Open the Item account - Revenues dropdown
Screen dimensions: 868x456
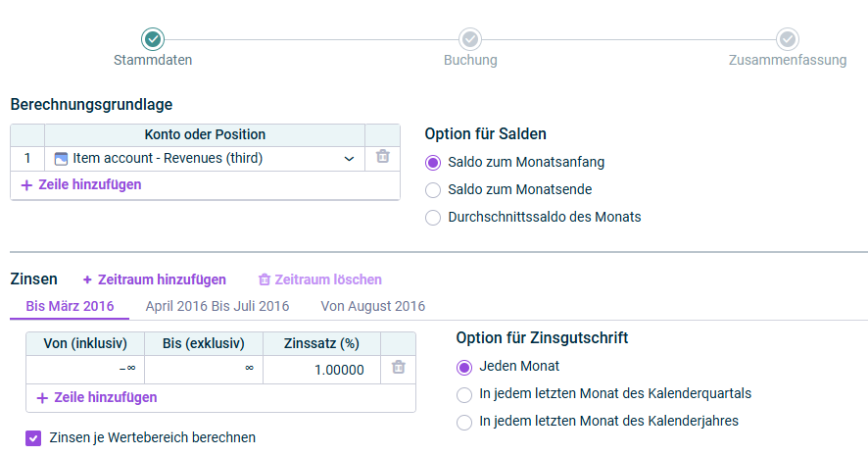(205, 159)
